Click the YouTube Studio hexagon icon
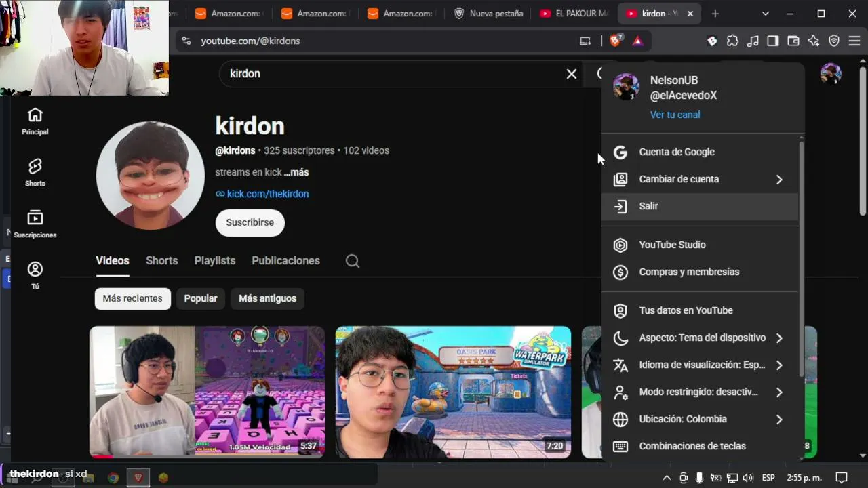Screen dimensions: 868x488 pos(620,245)
